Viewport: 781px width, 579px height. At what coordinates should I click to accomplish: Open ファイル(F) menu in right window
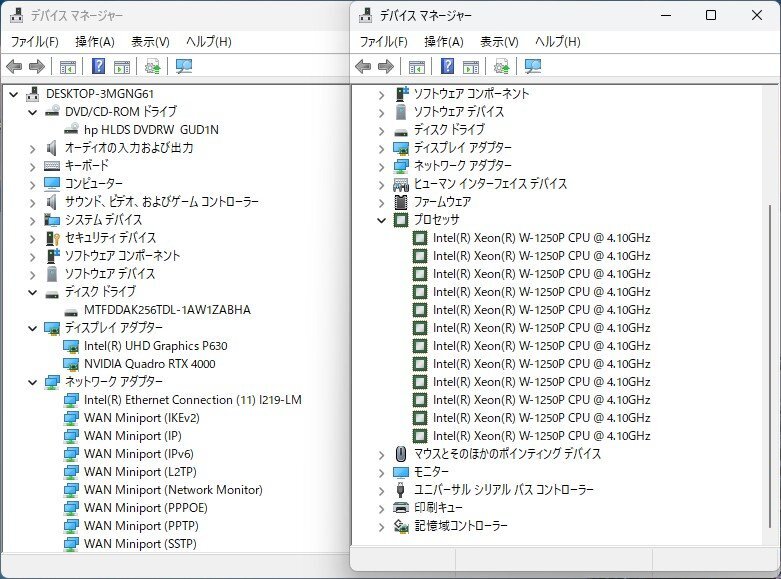(x=384, y=41)
